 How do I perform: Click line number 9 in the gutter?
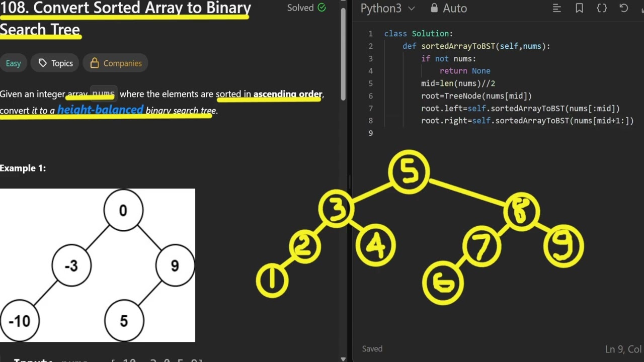coord(371,133)
